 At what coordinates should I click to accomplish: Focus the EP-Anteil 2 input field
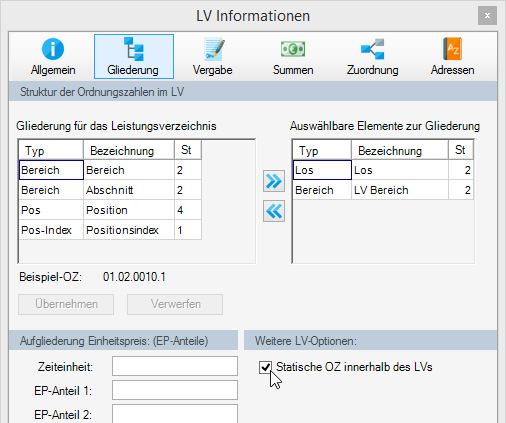tap(175, 414)
